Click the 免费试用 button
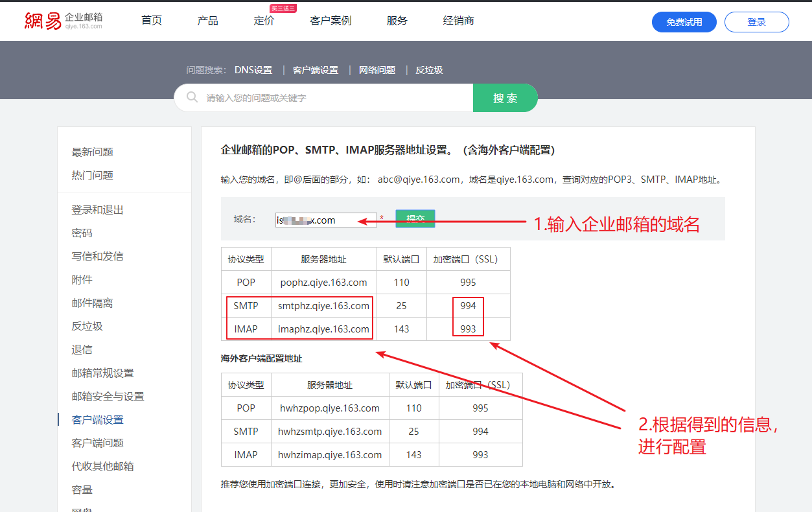 [684, 21]
